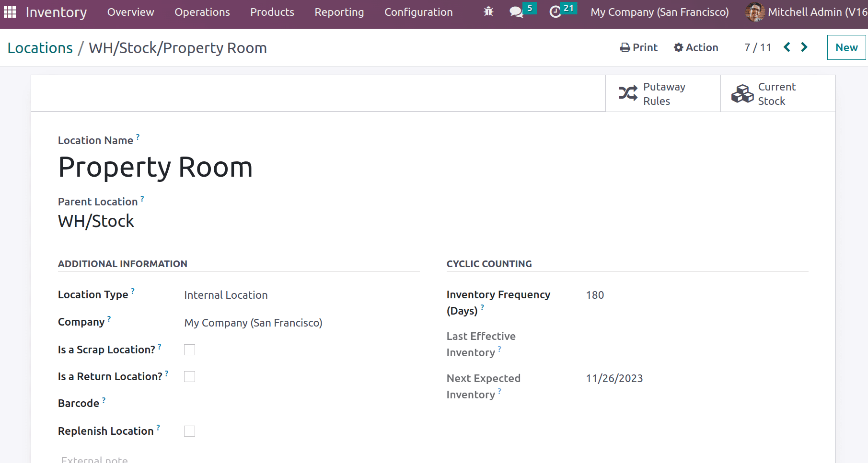
Task: Open the company switcher My Company (San Francisco)
Action: pyautogui.click(x=660, y=12)
